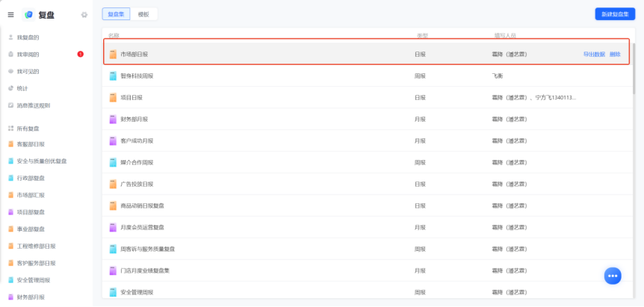644x307 pixels.
Task: Switch to the 复盘集 tab
Action: pos(117,14)
